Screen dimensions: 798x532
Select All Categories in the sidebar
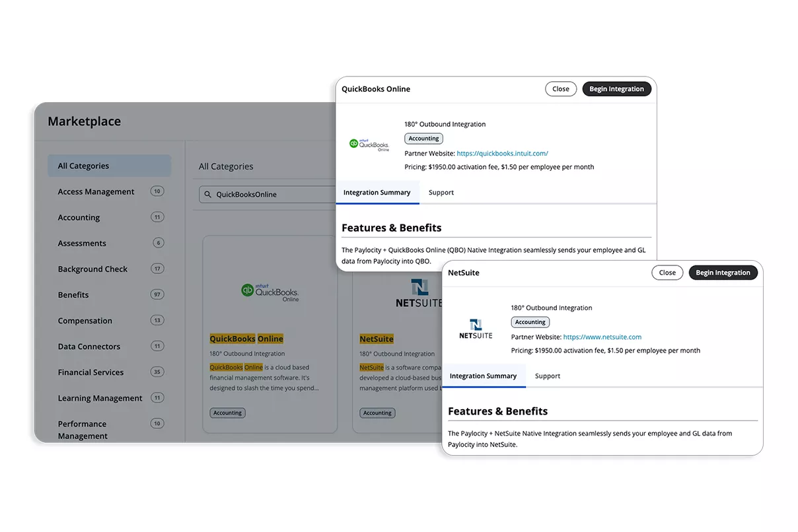[x=109, y=166]
